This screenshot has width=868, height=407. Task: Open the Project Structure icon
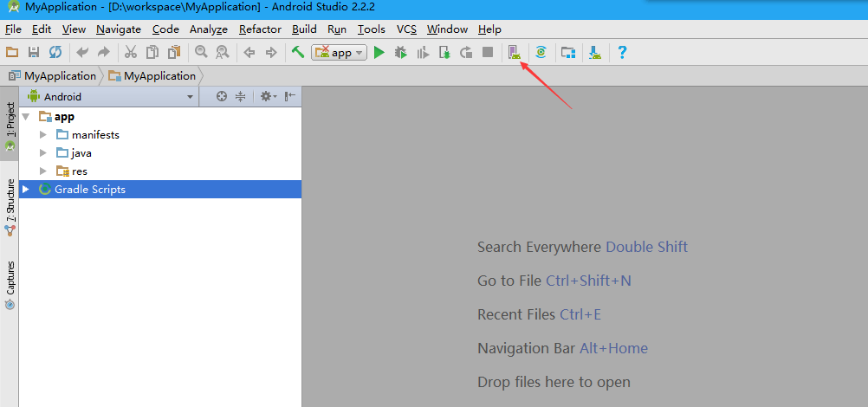pos(568,53)
